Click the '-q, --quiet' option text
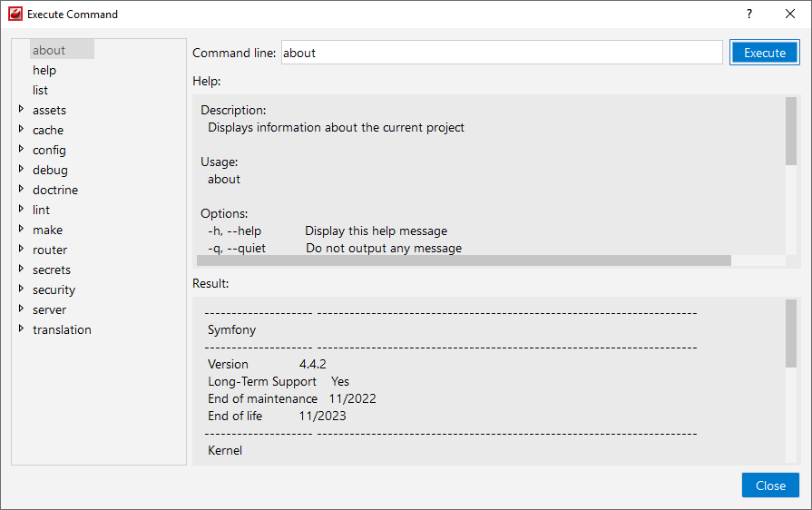Image resolution: width=812 pixels, height=510 pixels. tap(237, 248)
